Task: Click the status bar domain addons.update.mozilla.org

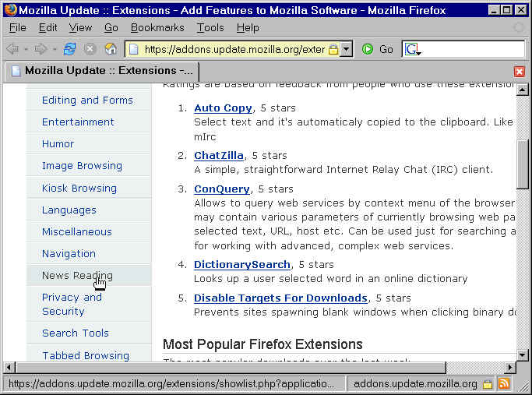Action: (415, 384)
